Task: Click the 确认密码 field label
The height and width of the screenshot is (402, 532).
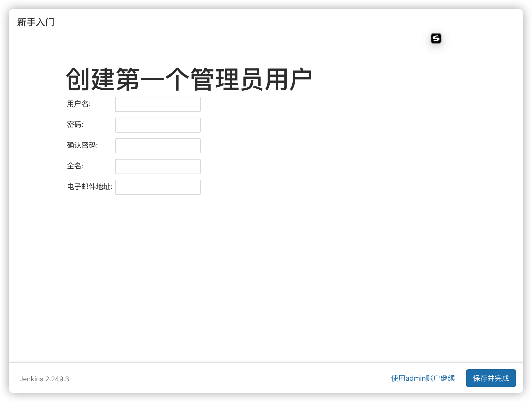Action: pos(82,146)
